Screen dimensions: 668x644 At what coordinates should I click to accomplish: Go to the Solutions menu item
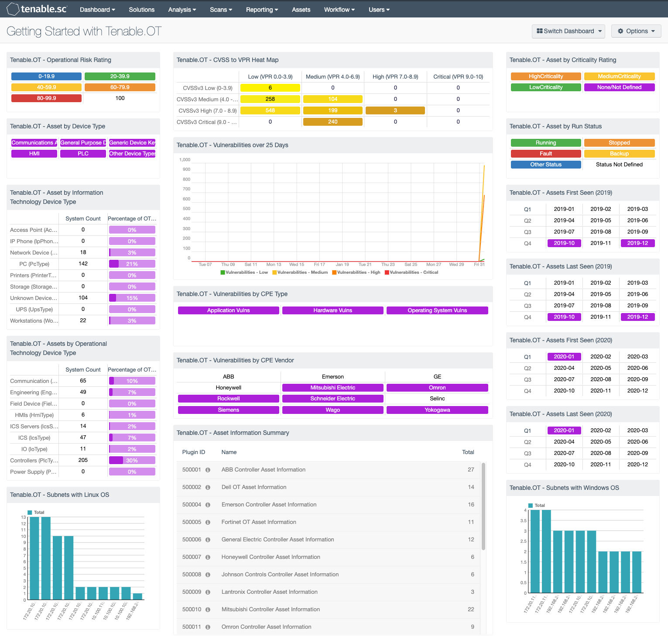[x=141, y=10]
